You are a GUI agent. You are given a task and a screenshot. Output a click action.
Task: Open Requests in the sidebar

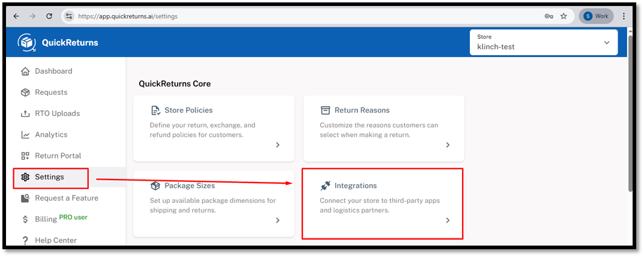click(x=51, y=92)
